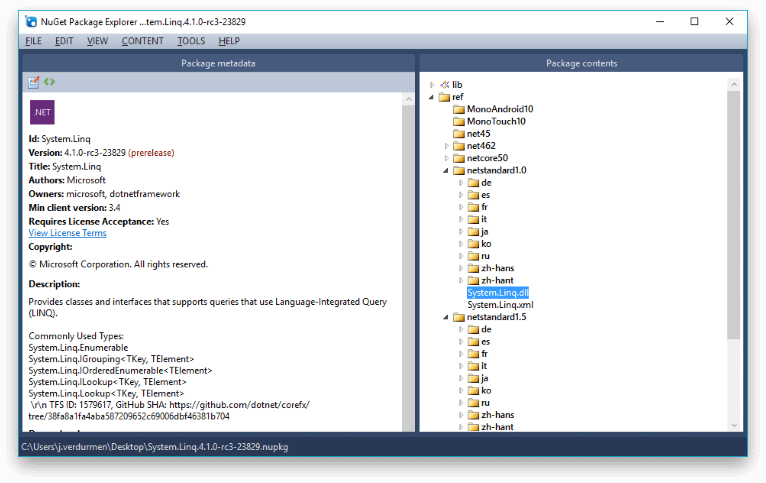Expand the de folder under netstandard1.0
766x483 pixels.
click(x=461, y=183)
